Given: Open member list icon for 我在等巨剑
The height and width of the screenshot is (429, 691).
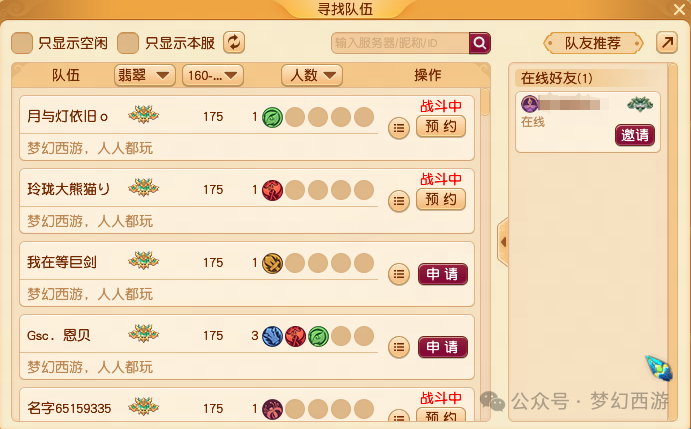Looking at the screenshot, I should click(x=399, y=274).
